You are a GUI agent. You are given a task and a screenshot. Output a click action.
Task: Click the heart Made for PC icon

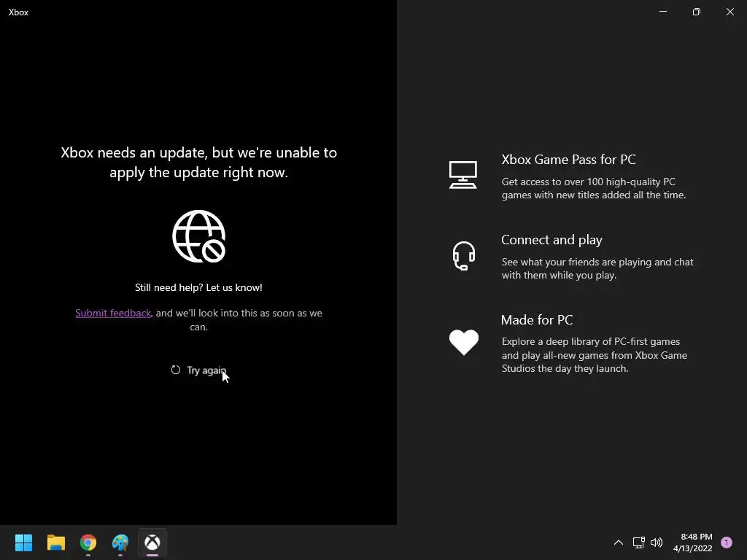tap(463, 342)
